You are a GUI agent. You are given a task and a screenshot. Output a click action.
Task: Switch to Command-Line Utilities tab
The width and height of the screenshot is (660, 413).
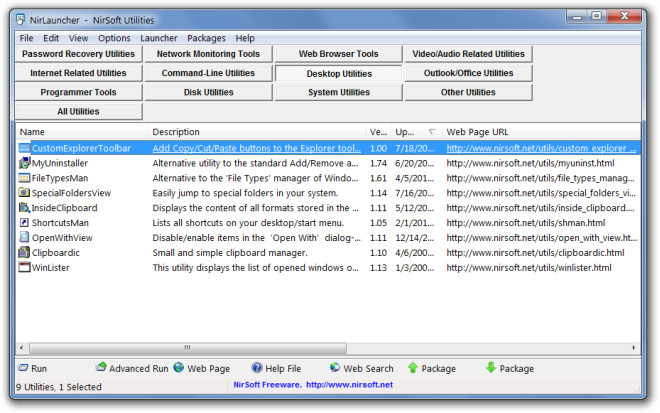coord(208,73)
